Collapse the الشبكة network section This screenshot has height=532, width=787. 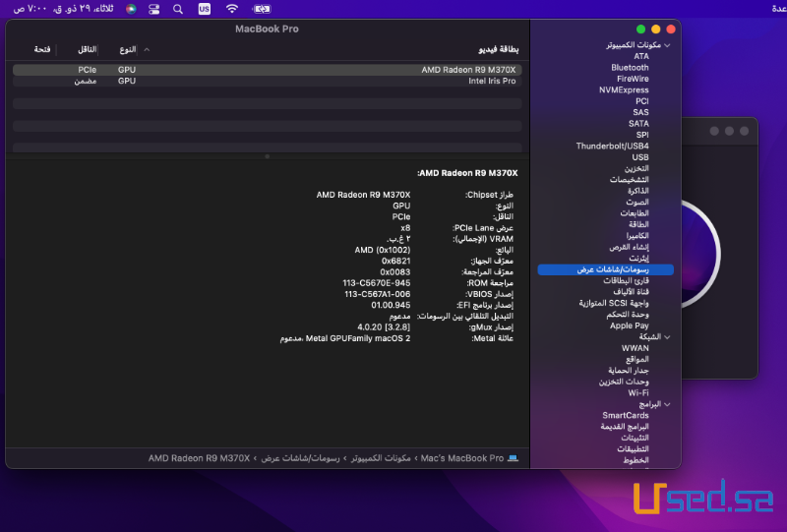pos(667,336)
